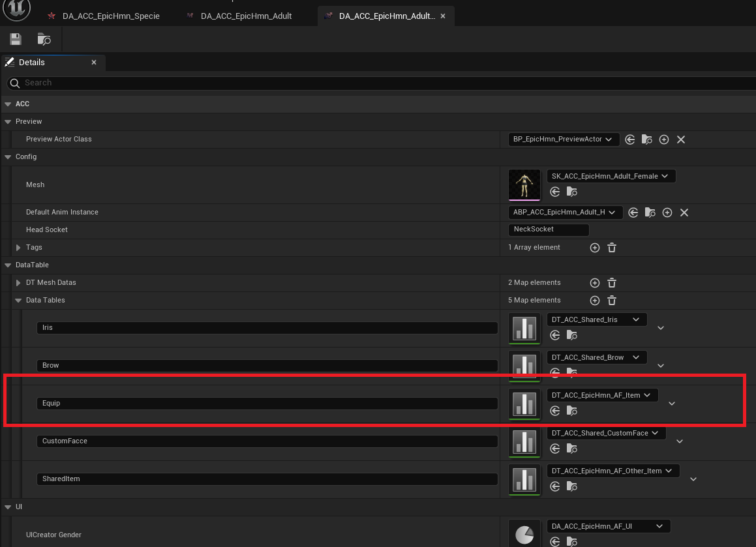Screen dimensions: 756x547
Task: Open the Mesh asset dropdown
Action: [611, 175]
